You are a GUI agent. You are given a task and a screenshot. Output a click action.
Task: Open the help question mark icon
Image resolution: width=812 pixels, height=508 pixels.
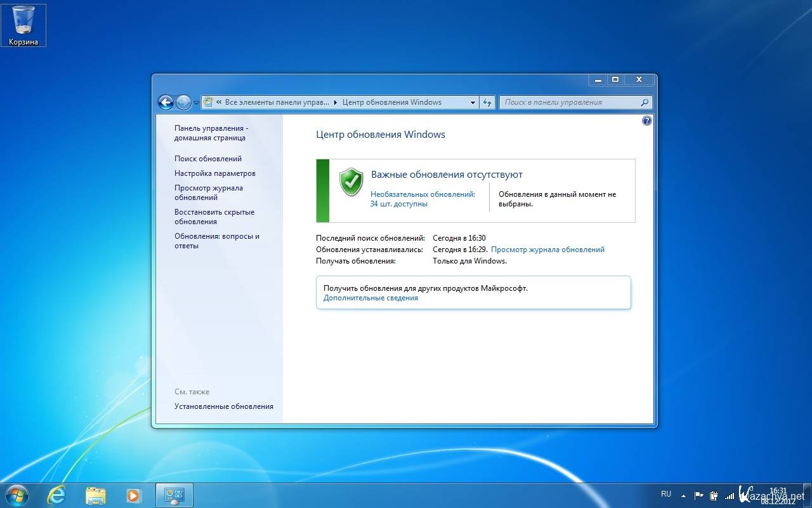[646, 121]
